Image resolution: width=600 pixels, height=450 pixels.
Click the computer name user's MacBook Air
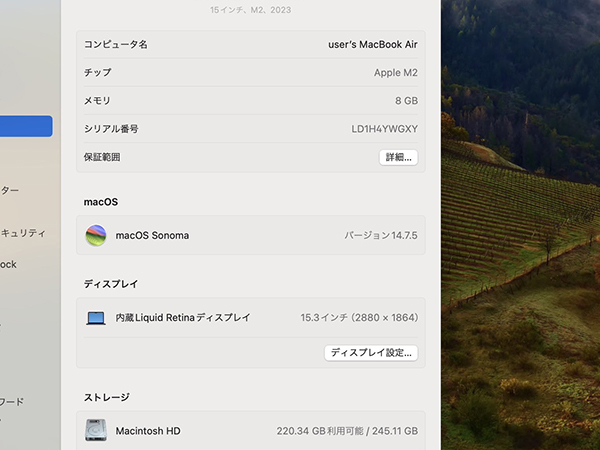(372, 45)
